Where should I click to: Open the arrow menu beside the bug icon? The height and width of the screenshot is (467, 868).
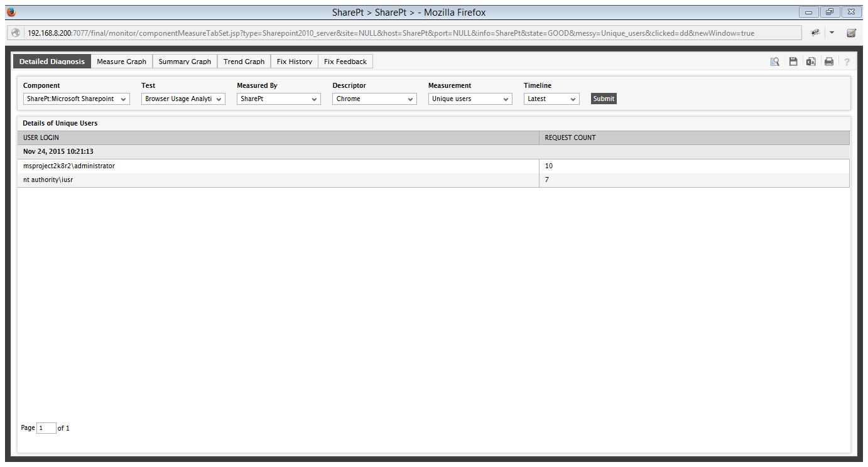tap(832, 33)
